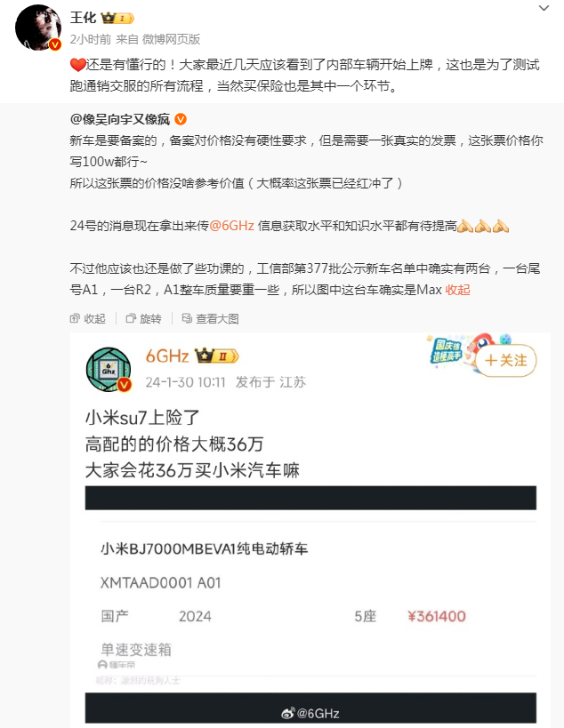Click the red ¥361400 price text

pyautogui.click(x=437, y=616)
